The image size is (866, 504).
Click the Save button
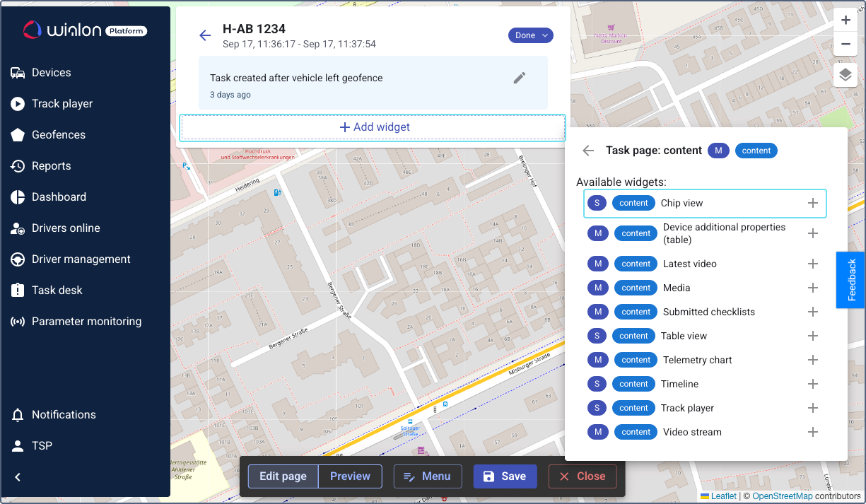[505, 476]
